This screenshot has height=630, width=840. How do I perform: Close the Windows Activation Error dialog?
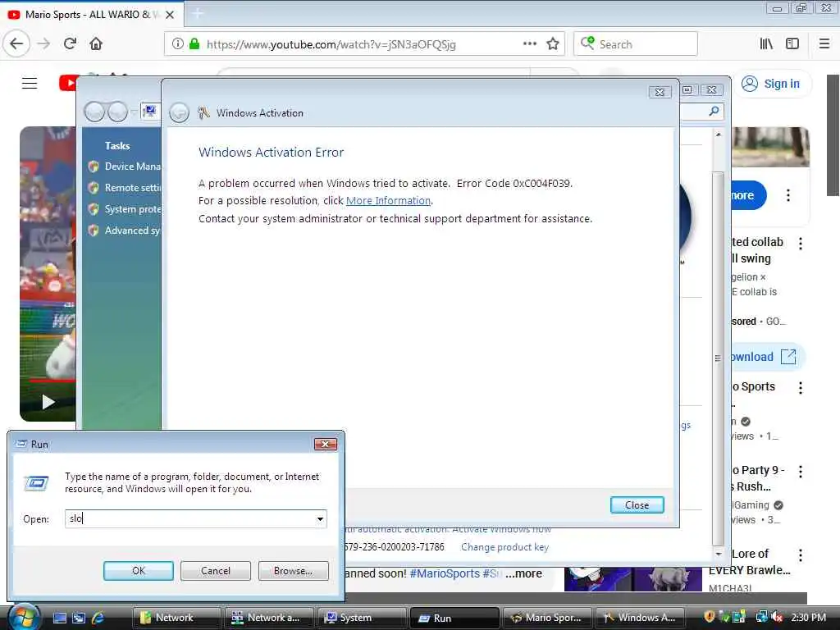(637, 505)
